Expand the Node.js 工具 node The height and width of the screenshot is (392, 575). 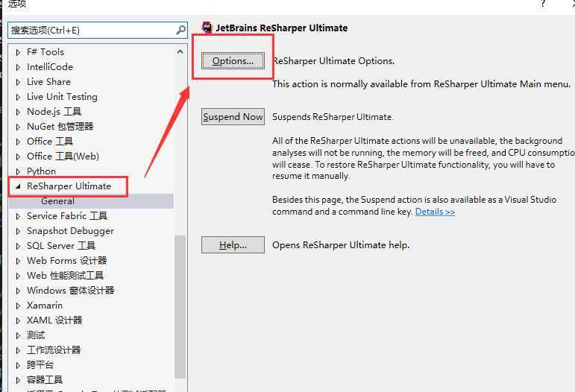18,112
